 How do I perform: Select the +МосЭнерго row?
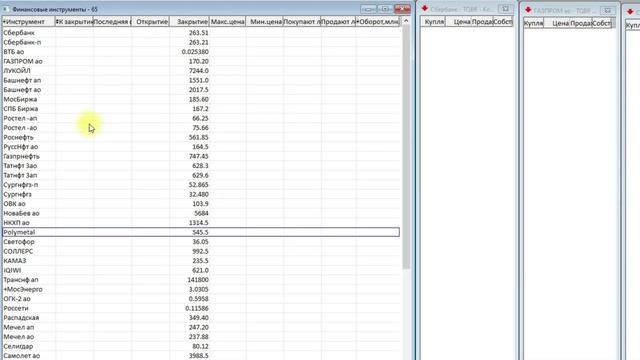pyautogui.click(x=201, y=289)
